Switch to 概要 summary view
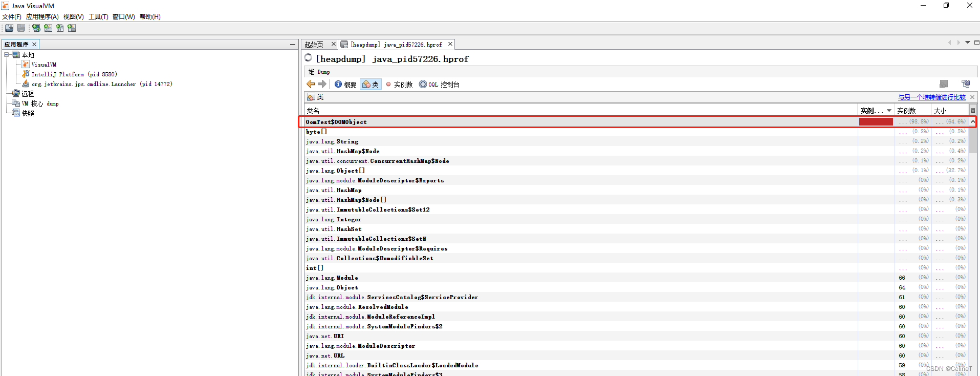Viewport: 980px width, 376px height. click(345, 85)
